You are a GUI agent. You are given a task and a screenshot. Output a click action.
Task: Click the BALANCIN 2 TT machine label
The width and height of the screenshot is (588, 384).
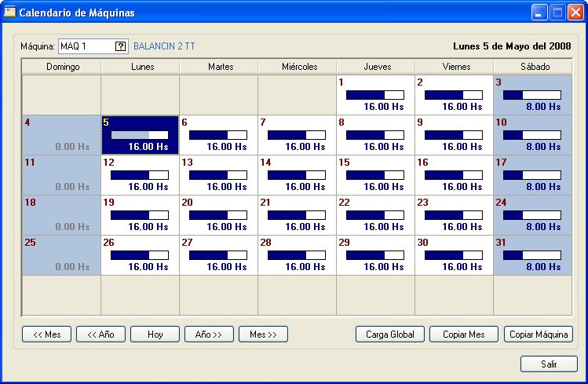click(164, 46)
